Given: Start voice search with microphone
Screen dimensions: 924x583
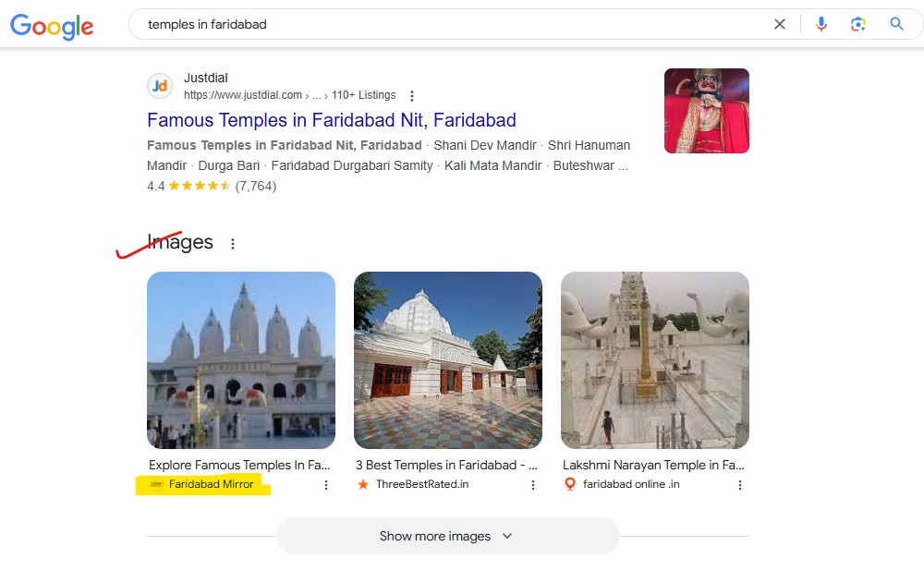Looking at the screenshot, I should coord(821,24).
